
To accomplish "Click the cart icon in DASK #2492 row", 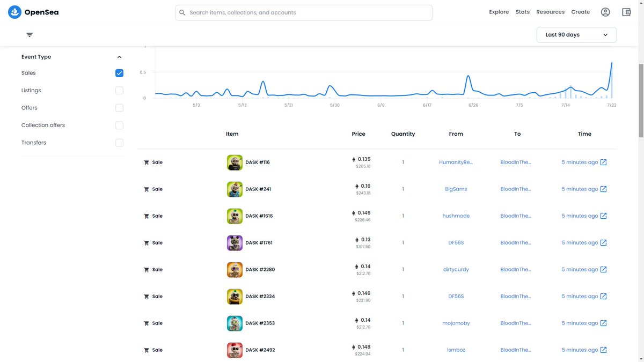I will coord(147,350).
